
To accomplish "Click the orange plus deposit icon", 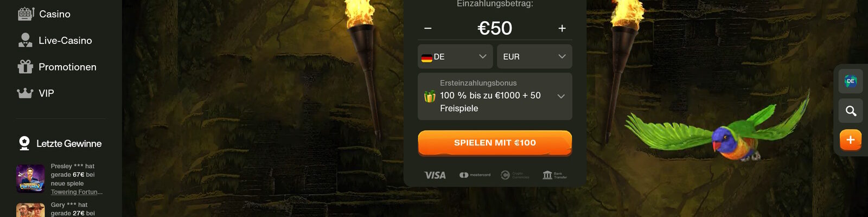I will 851,140.
